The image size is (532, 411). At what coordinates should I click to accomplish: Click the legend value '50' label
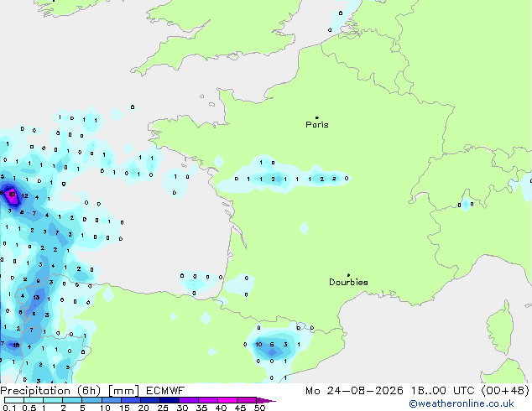[259, 408]
